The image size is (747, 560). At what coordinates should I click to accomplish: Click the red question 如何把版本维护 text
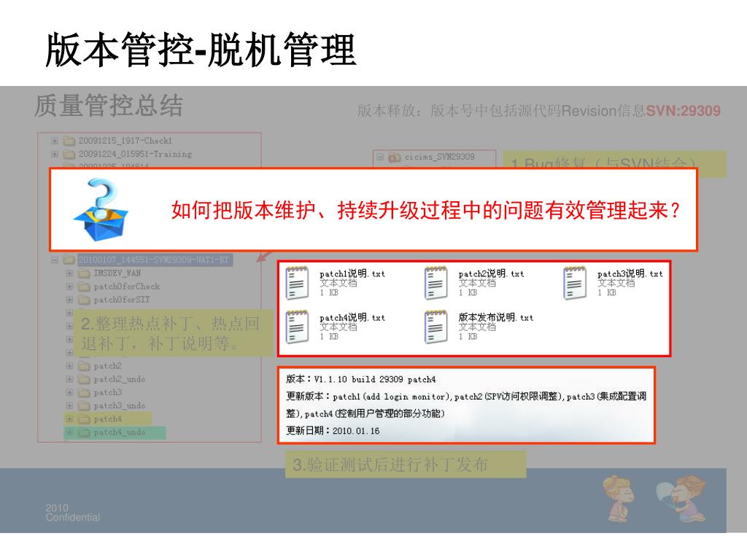point(426,210)
